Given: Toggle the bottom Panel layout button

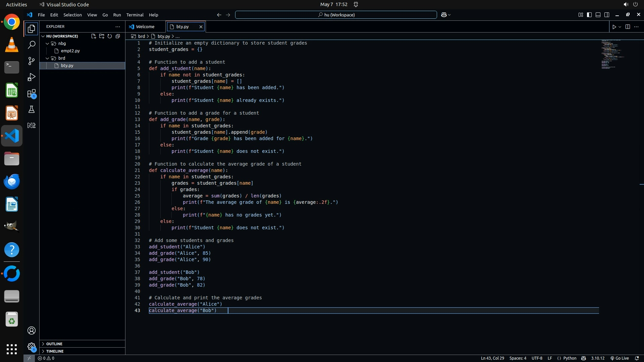Looking at the screenshot, I should click(x=598, y=15).
